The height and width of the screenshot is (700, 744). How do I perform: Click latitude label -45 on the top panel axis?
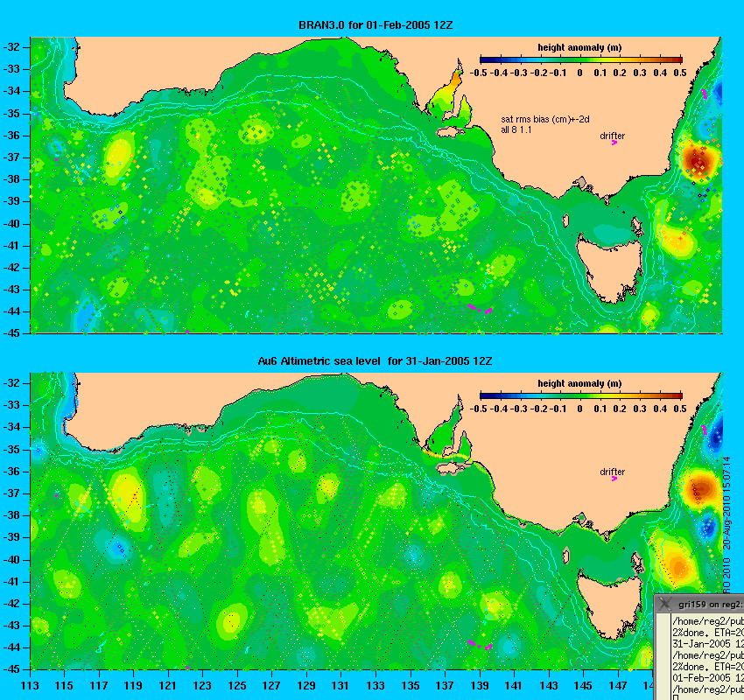11,333
